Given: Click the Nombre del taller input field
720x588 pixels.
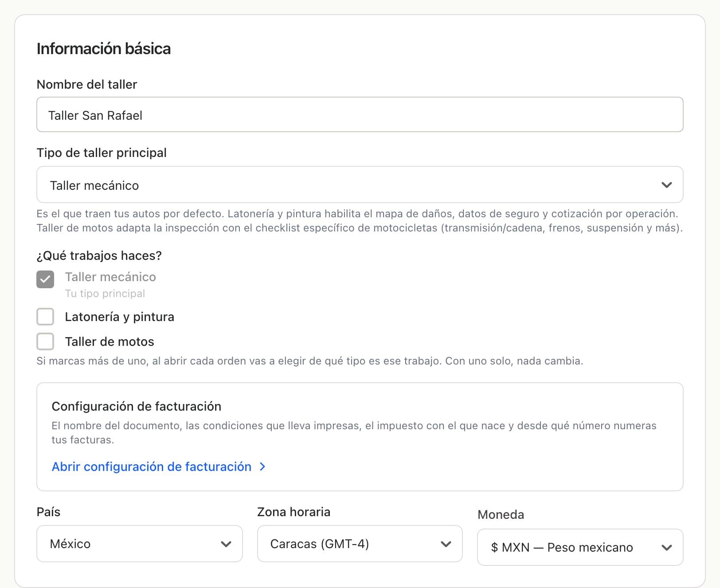Looking at the screenshot, I should (x=360, y=114).
